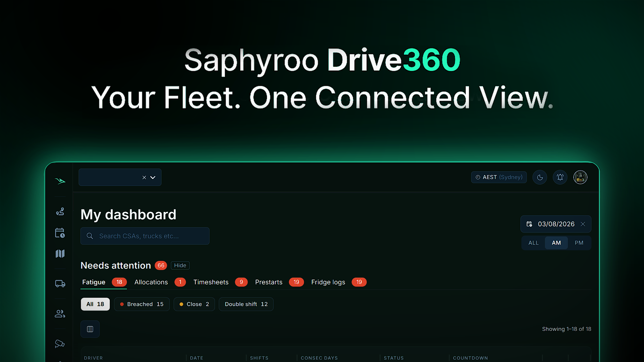Click the AEST (Sydney) timezone selector
This screenshot has height=362, width=644.
tap(499, 177)
